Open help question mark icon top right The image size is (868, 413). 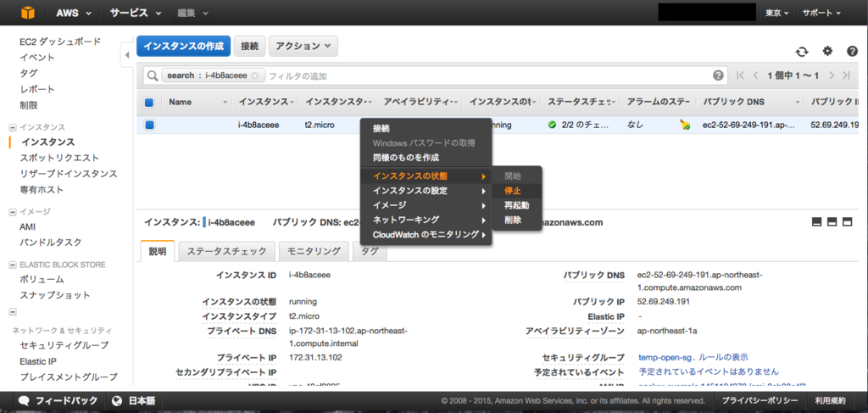[853, 51]
